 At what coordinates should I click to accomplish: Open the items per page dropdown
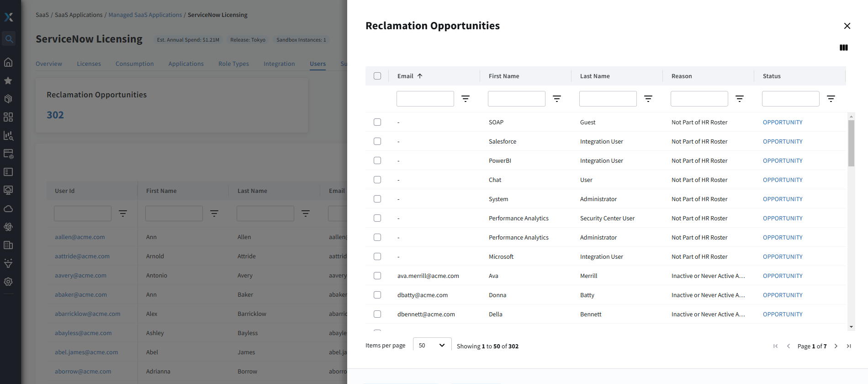432,345
